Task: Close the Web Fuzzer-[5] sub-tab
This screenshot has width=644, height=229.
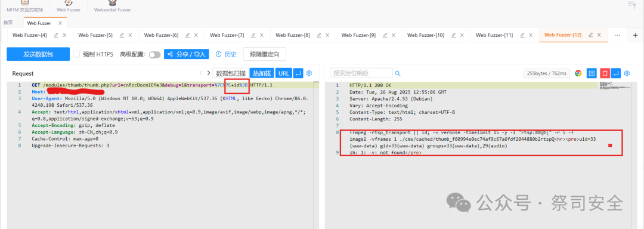Action: [130, 35]
